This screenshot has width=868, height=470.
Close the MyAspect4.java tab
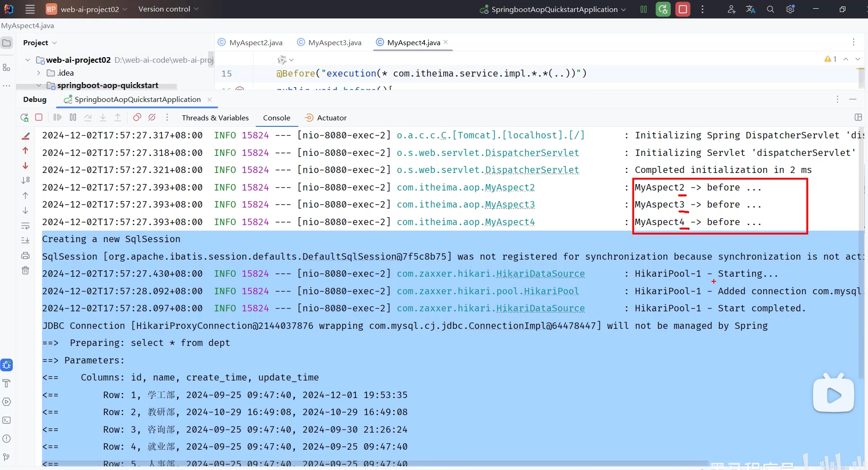point(446,42)
